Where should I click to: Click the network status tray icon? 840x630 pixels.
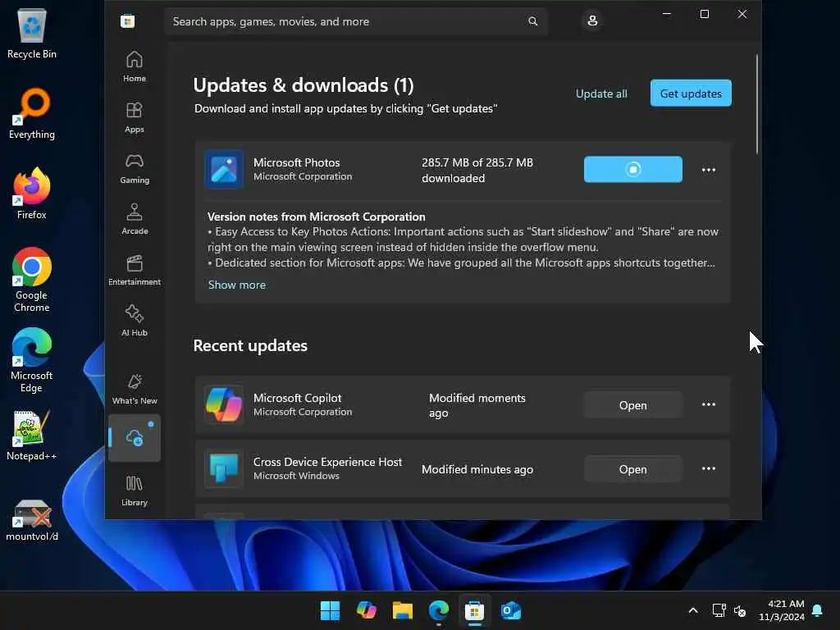[x=719, y=610]
